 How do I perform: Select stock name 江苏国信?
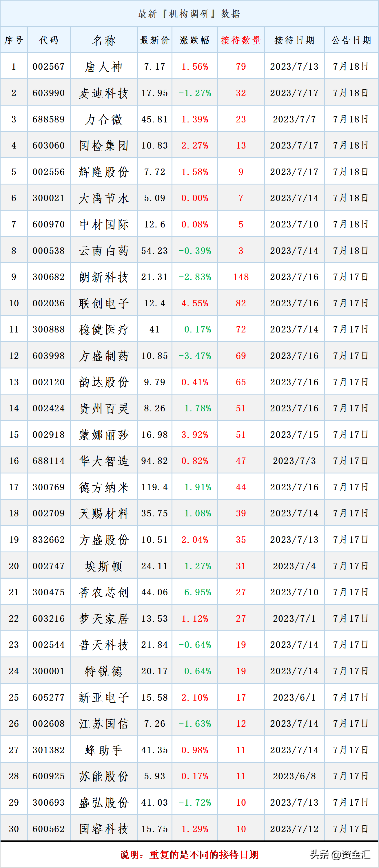tap(104, 724)
